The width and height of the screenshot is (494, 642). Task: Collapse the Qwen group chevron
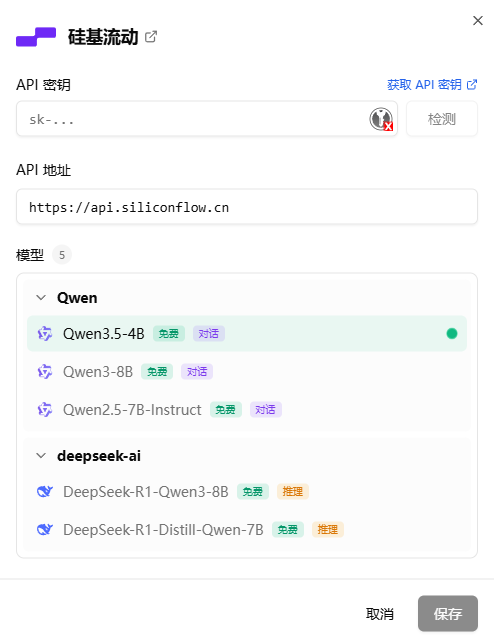(41, 298)
